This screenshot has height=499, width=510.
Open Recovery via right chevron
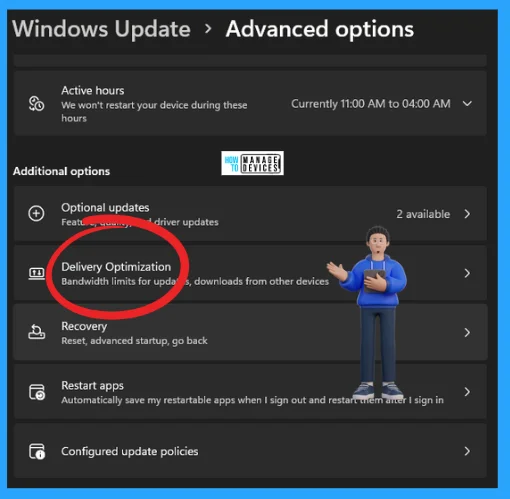(467, 332)
